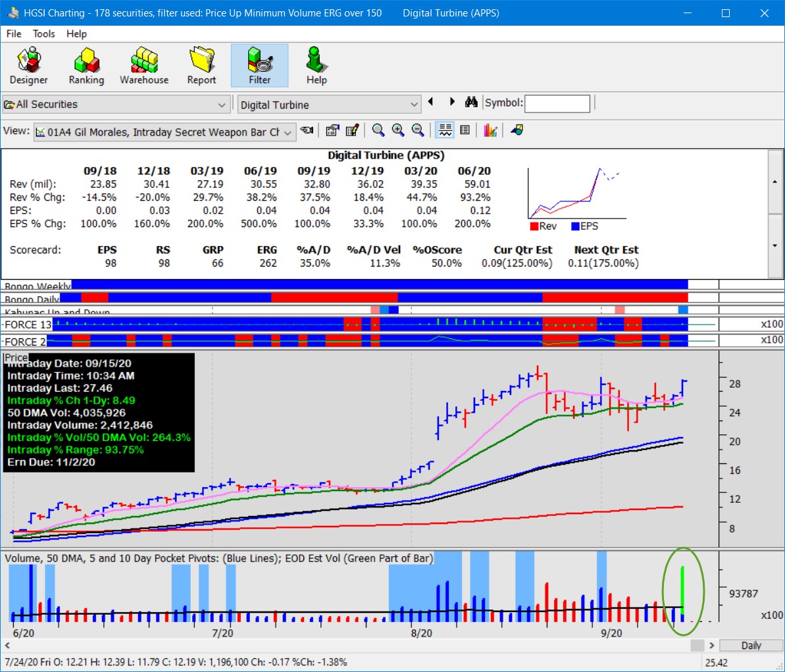Go to previous security with left arrow
This screenshot has width=785, height=672.
click(x=430, y=102)
